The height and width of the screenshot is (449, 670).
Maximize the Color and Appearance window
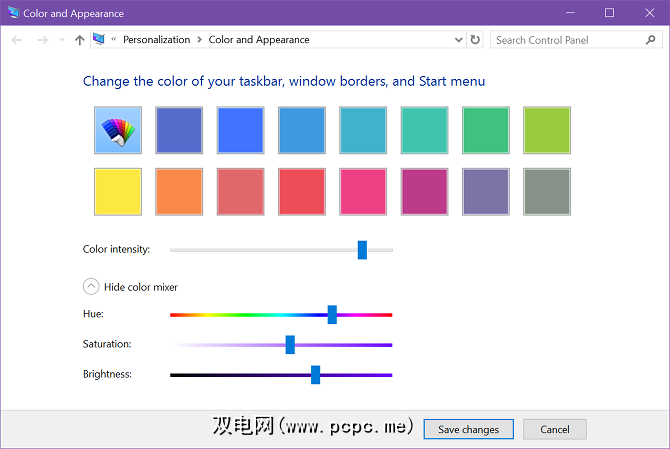(x=609, y=13)
